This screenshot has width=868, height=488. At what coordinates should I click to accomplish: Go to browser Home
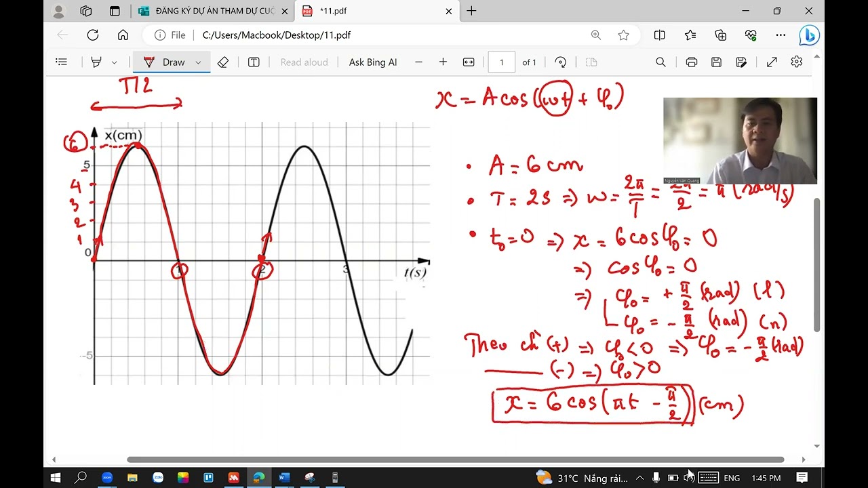point(123,35)
